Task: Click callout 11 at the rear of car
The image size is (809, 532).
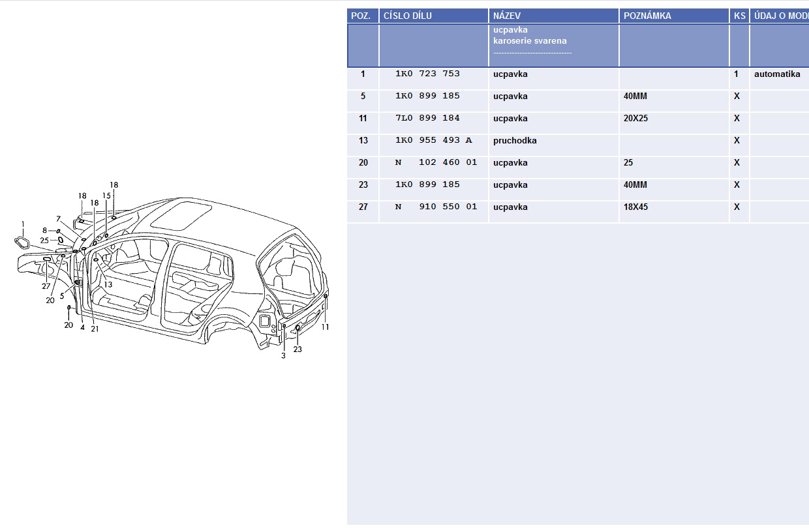Action: pyautogui.click(x=325, y=327)
